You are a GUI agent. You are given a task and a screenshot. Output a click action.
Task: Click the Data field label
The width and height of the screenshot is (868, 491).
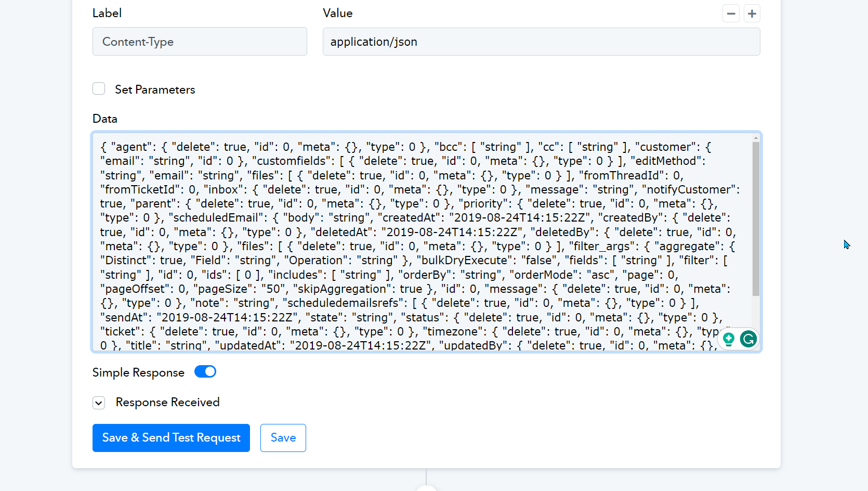[105, 119]
